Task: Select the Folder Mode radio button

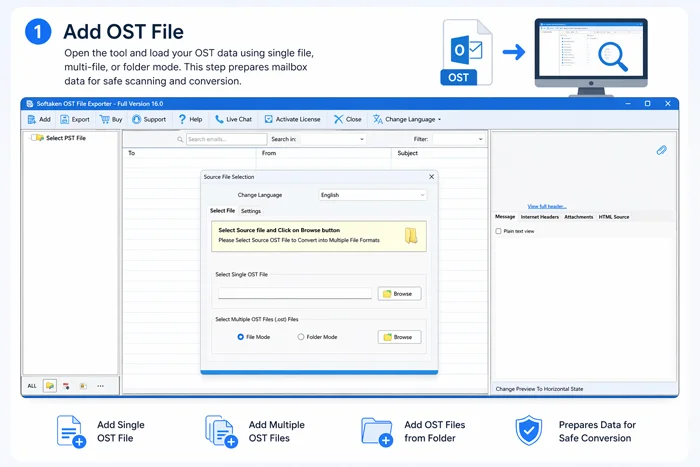Action: pyautogui.click(x=301, y=337)
